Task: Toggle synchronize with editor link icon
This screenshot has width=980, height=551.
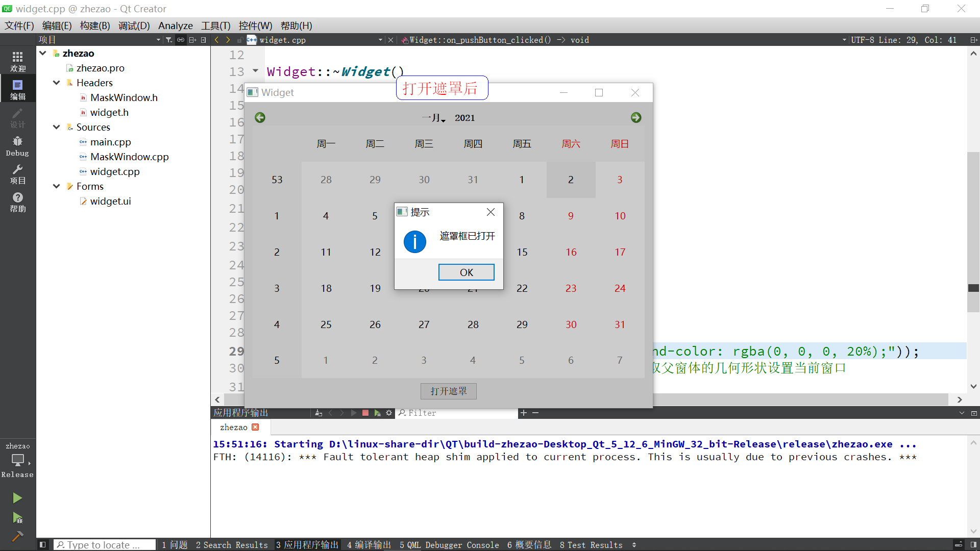Action: pyautogui.click(x=181, y=40)
